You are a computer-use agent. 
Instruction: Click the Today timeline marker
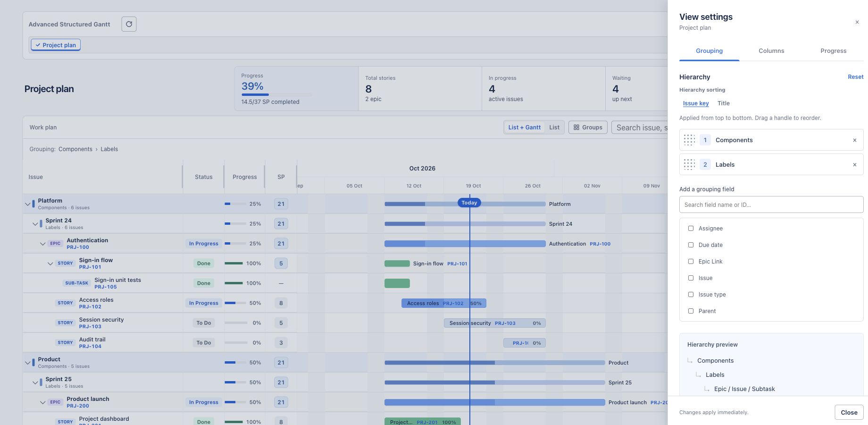pyautogui.click(x=469, y=203)
